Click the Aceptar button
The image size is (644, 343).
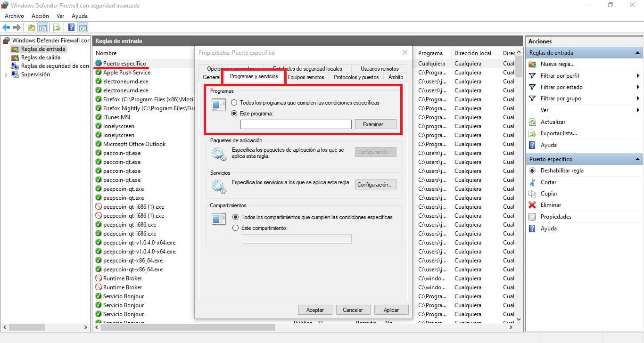tap(315, 310)
